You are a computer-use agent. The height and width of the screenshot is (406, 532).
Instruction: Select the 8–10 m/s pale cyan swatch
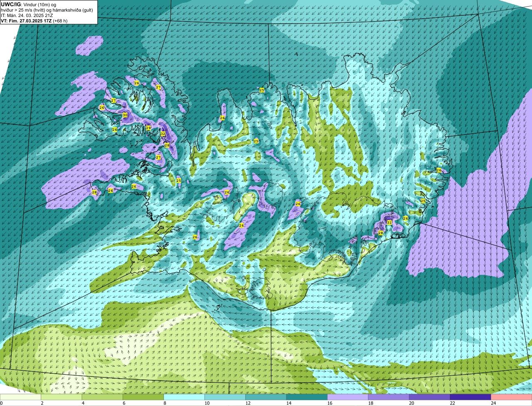[184, 397]
